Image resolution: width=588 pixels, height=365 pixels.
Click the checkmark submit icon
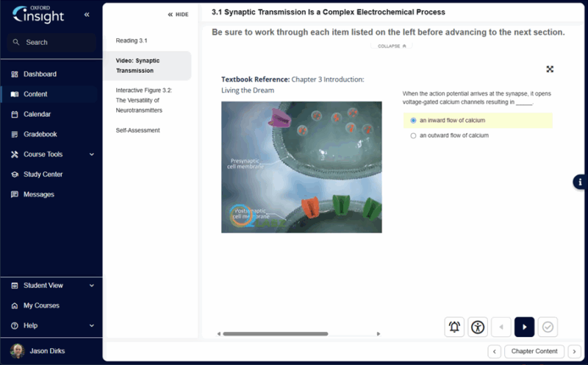[x=548, y=327]
